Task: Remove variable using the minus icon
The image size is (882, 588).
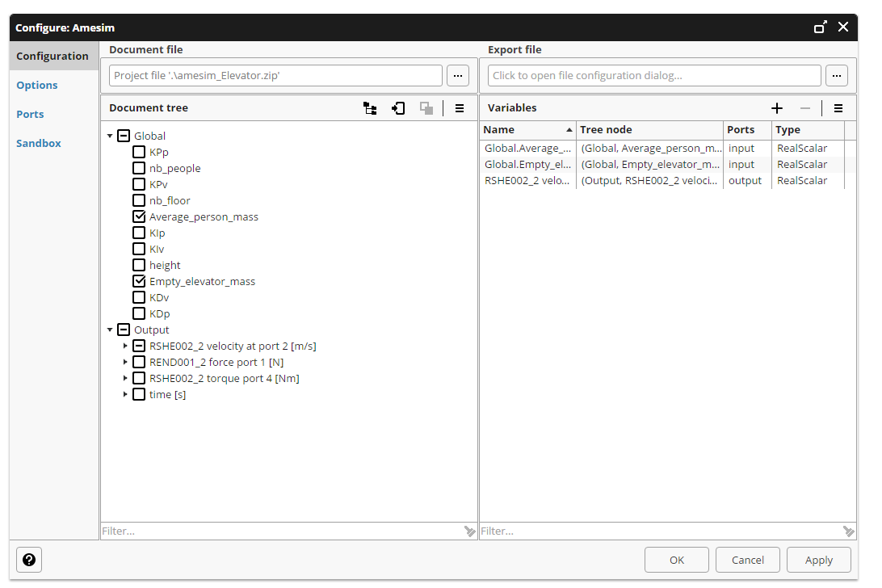Action: point(805,108)
